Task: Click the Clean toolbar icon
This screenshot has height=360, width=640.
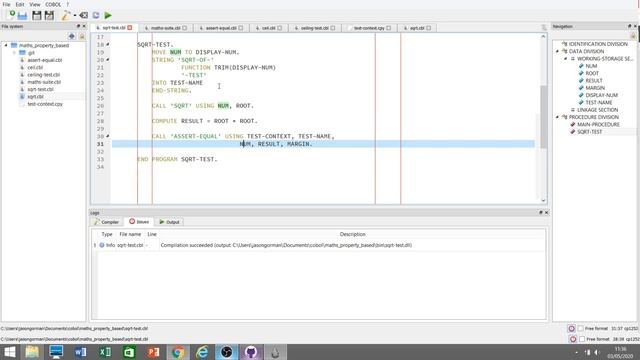Action: tap(84, 16)
